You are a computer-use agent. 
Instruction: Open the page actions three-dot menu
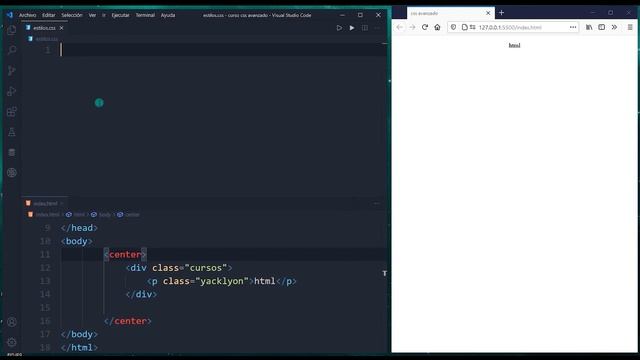(573, 27)
